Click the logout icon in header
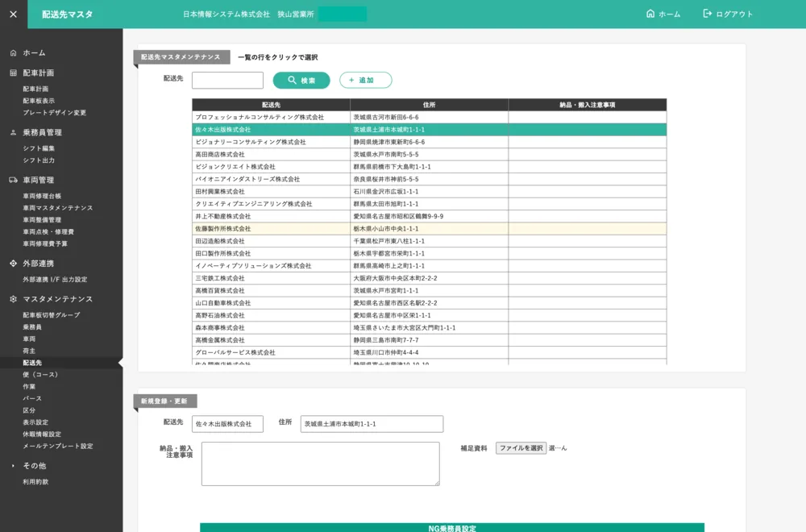806x532 pixels. click(708, 14)
